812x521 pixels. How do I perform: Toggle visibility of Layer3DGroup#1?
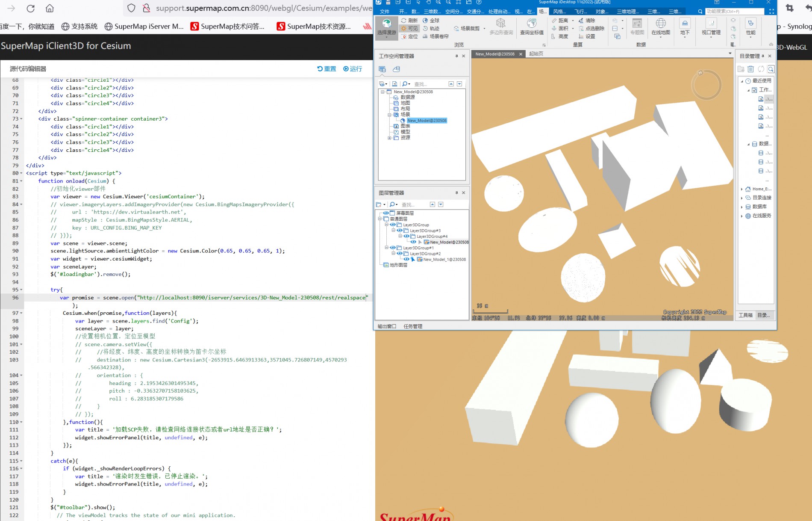pyautogui.click(x=393, y=248)
